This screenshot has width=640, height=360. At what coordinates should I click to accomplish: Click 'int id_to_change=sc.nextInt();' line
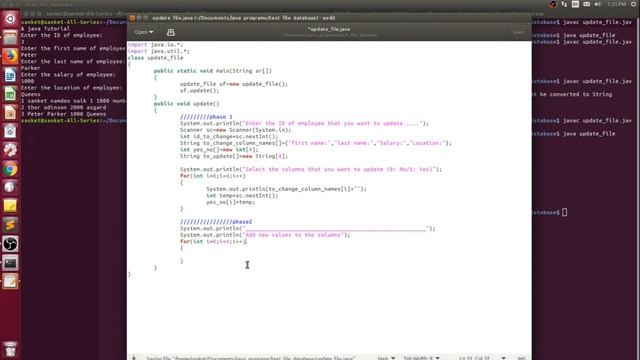pos(229,136)
